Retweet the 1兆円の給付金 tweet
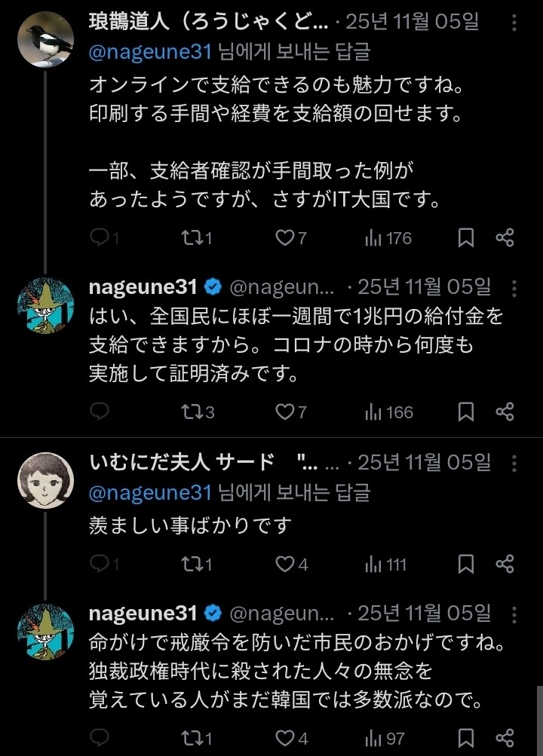 click(x=192, y=412)
